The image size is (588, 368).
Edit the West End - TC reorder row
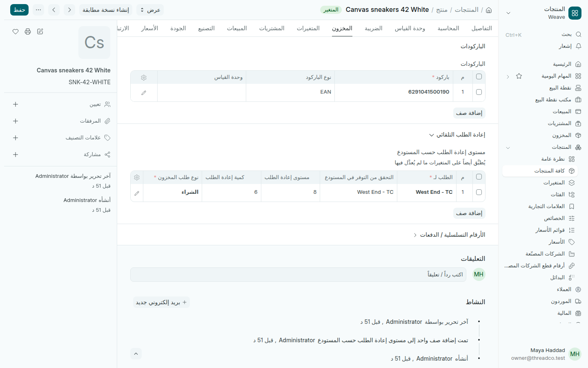[x=137, y=193]
